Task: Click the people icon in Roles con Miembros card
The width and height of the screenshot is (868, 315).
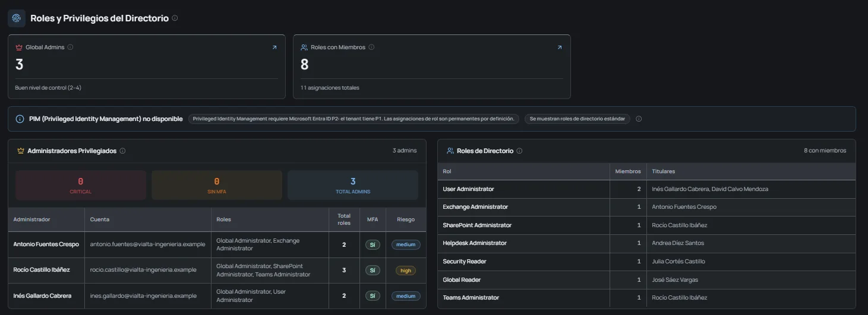Action: pyautogui.click(x=304, y=47)
